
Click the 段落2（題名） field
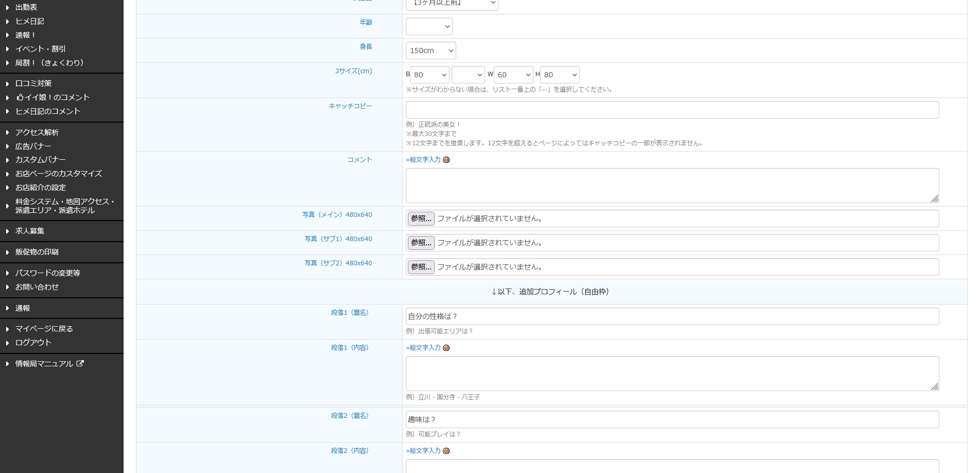coord(673,419)
